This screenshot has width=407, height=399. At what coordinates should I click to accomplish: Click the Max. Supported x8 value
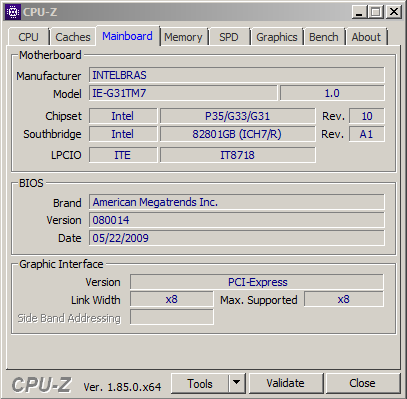(x=344, y=299)
